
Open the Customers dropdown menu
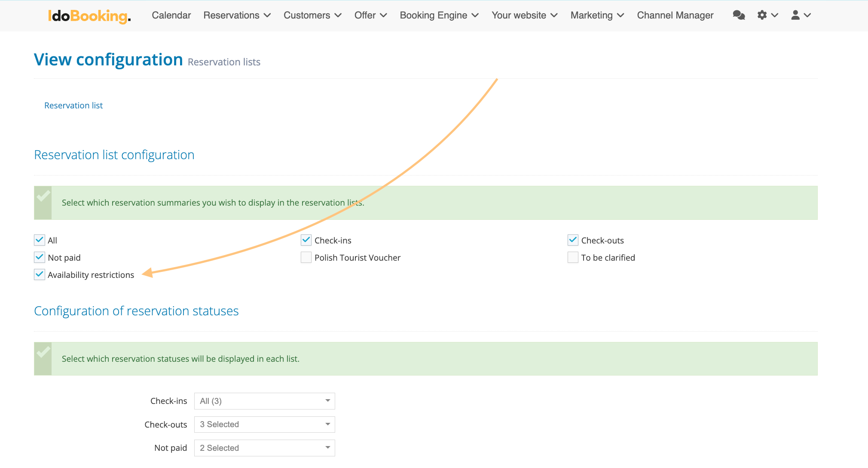pos(312,15)
